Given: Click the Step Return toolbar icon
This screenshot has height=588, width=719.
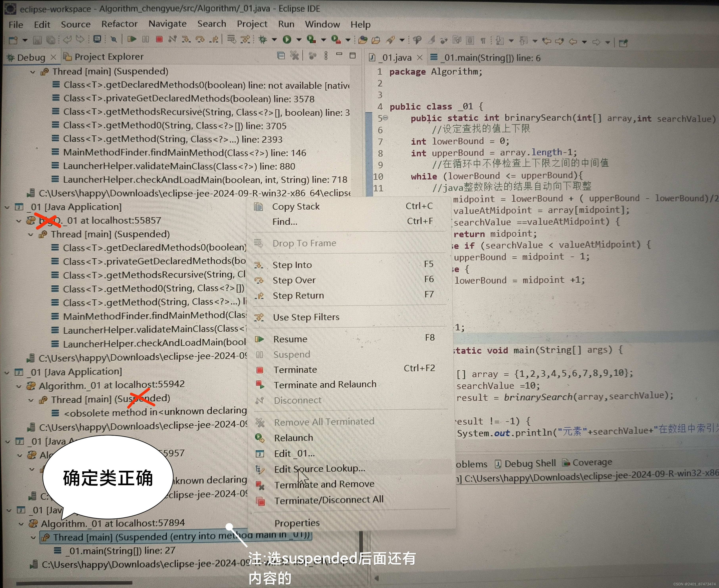Looking at the screenshot, I should [x=214, y=40].
